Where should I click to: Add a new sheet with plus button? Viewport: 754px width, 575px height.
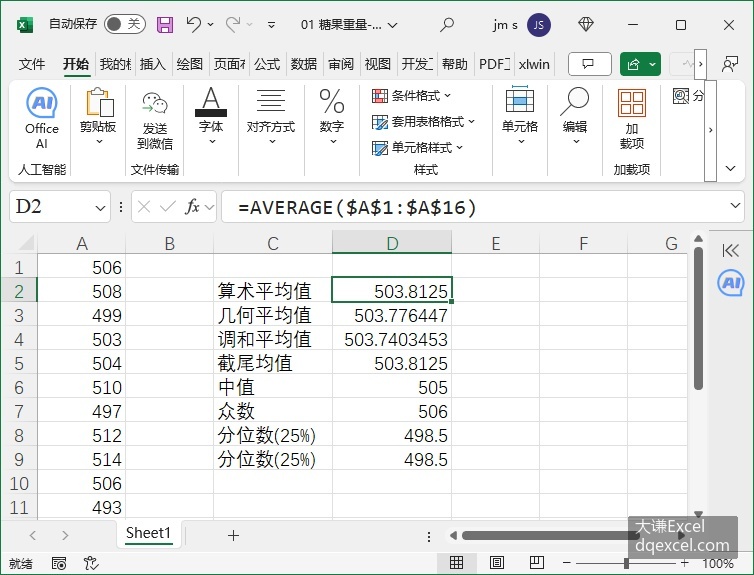(x=233, y=535)
